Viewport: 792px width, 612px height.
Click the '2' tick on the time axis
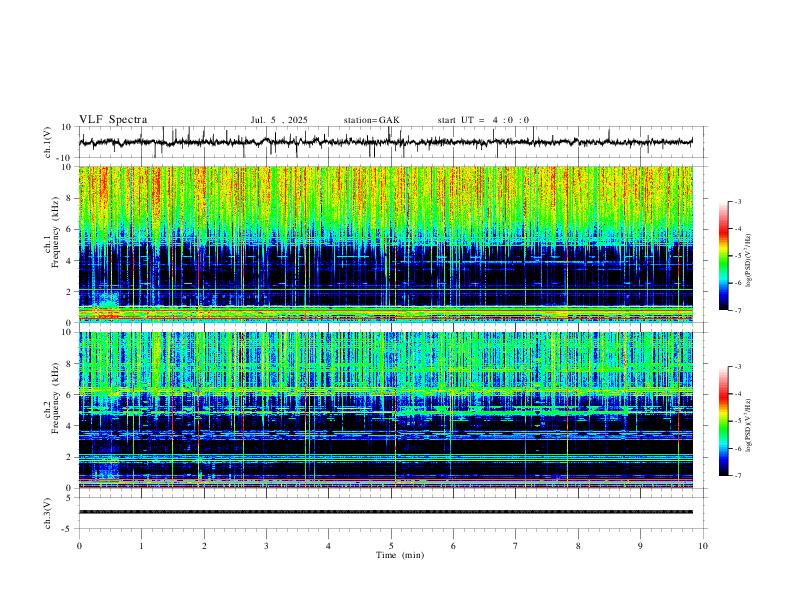(x=204, y=546)
